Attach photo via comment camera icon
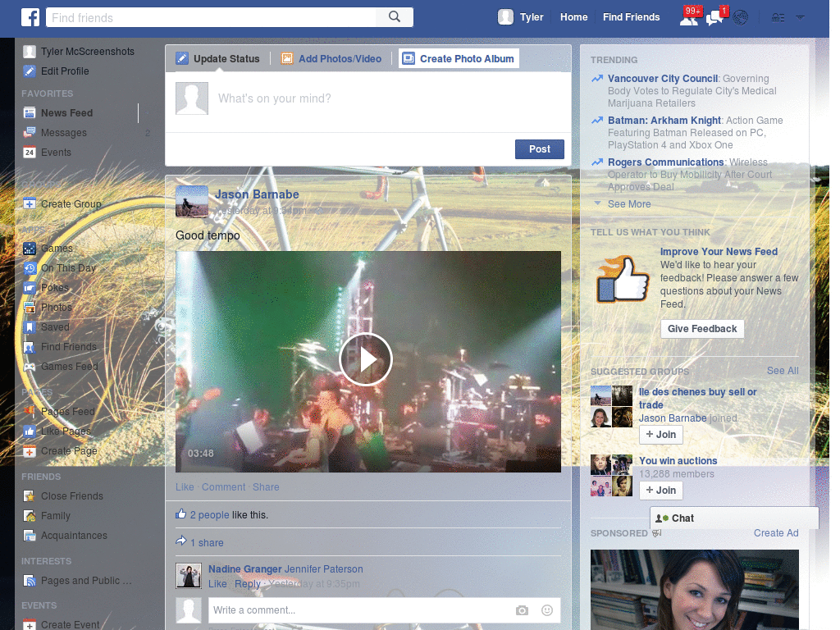840x630 pixels. pos(522,610)
